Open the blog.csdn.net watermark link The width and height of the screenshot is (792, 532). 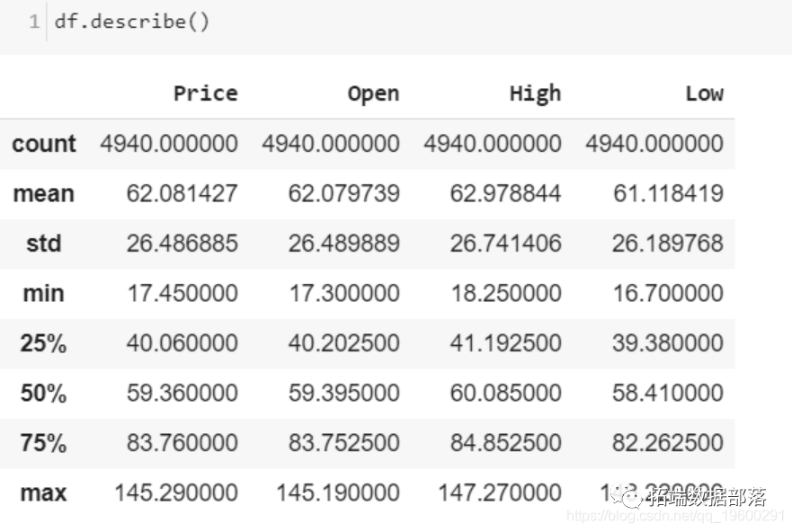coord(676,517)
